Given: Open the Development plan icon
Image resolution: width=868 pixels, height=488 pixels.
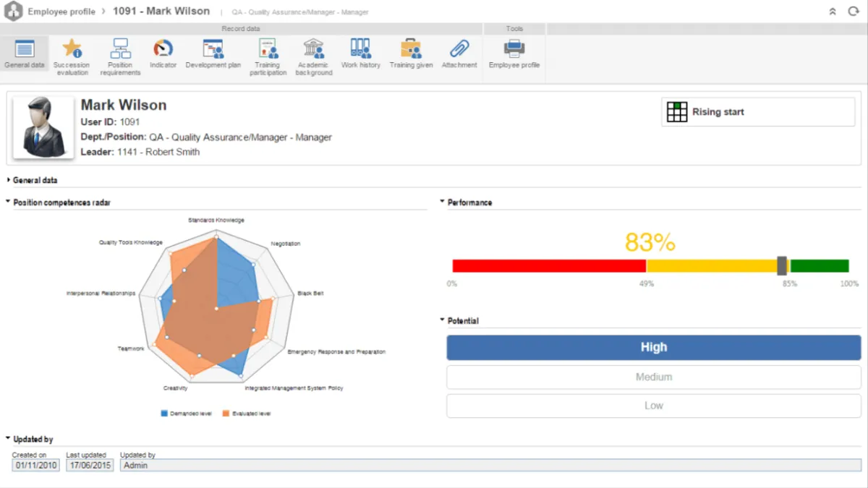Looking at the screenshot, I should (x=213, y=49).
